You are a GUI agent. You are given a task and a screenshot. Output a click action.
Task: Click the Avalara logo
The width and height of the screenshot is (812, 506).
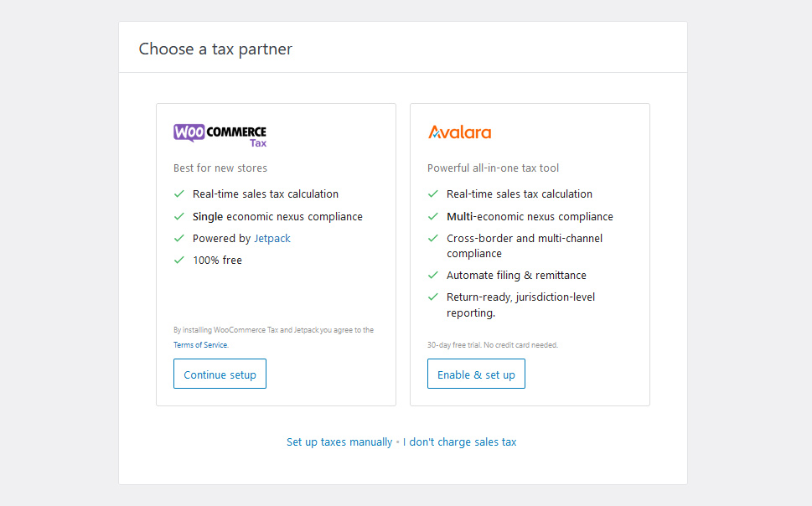point(459,132)
